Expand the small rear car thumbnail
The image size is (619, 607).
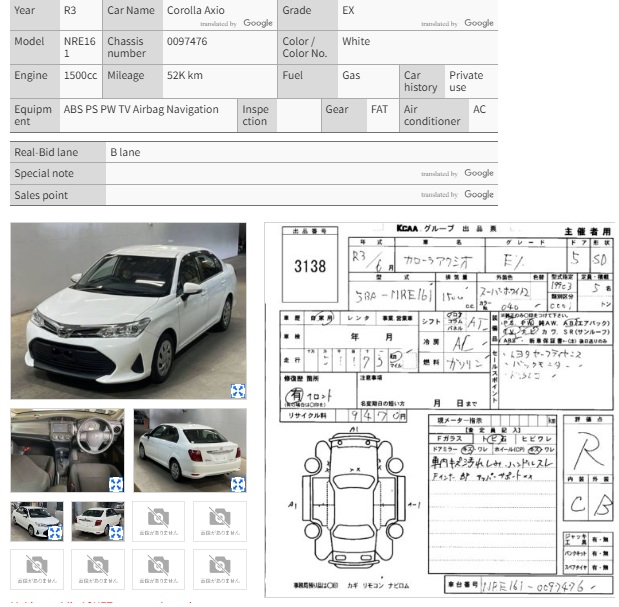click(116, 533)
